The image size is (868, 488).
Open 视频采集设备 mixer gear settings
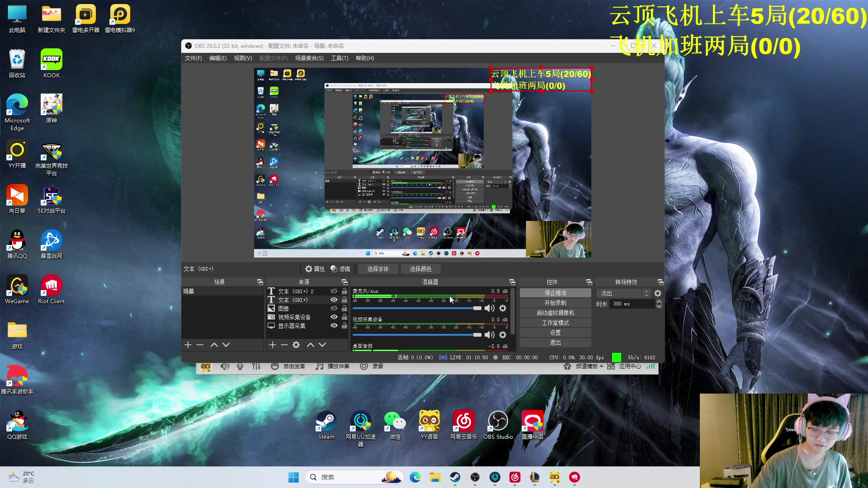coord(503,335)
